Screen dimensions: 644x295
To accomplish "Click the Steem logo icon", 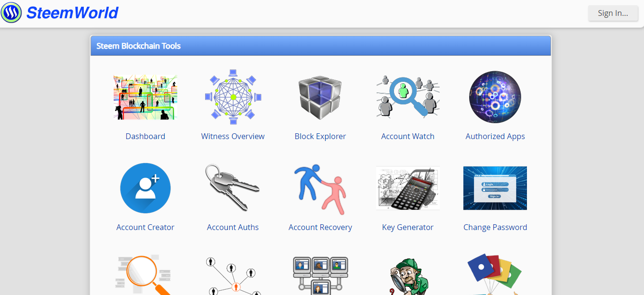I will pos(11,13).
